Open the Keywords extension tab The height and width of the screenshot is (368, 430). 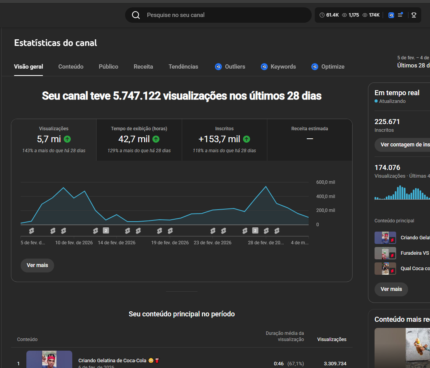(x=278, y=67)
